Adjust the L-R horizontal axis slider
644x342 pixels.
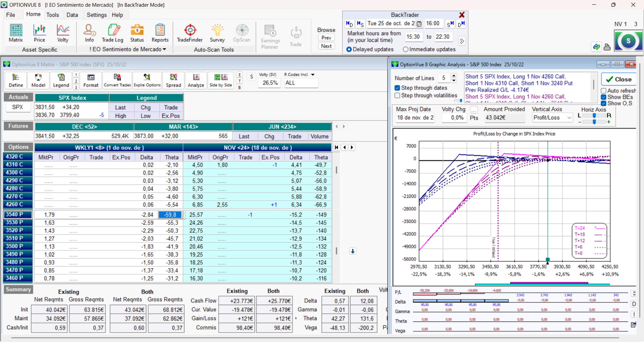594,116
